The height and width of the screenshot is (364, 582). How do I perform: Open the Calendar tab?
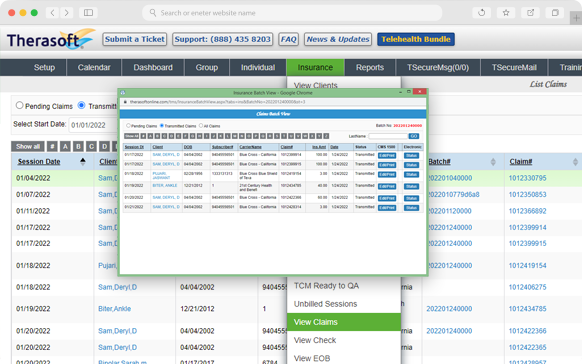pyautogui.click(x=94, y=68)
